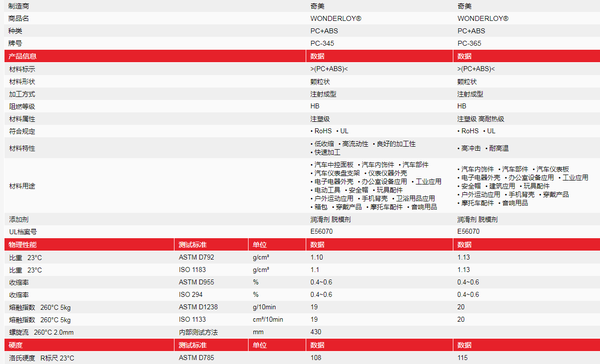Image resolution: width=600 pixels, height=364 pixels.
Task: Click WONDERLOY® in the PC-345 column
Action: tap(336, 18)
